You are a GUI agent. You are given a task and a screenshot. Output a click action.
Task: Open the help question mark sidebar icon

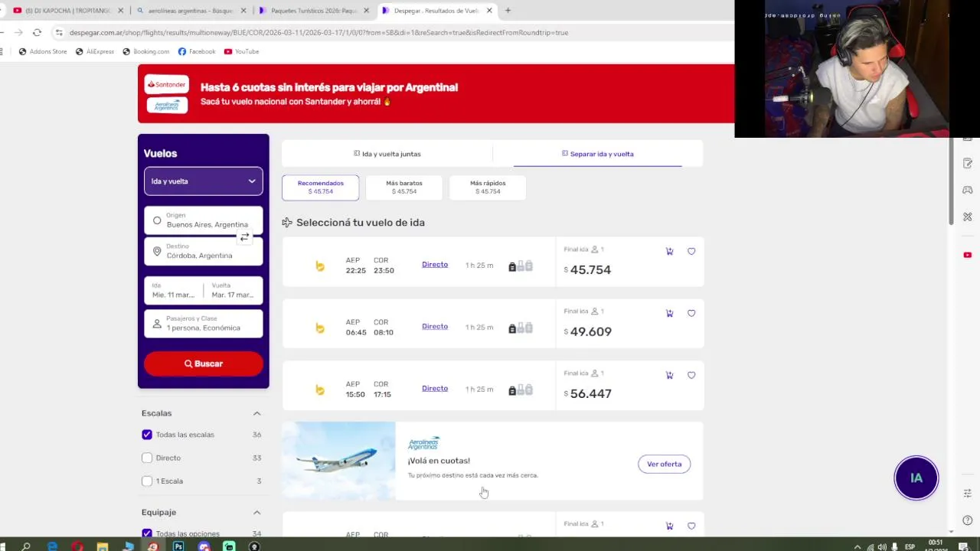point(968,520)
